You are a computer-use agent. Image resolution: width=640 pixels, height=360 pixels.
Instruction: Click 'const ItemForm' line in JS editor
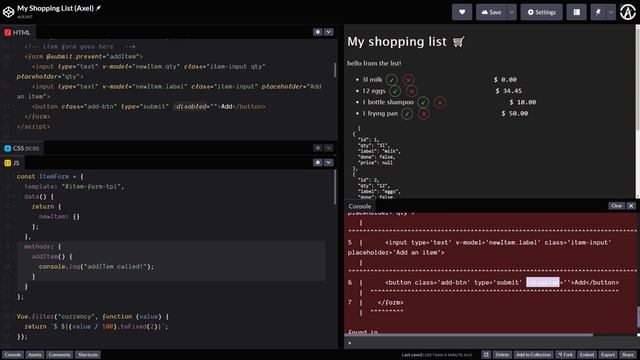pos(50,176)
